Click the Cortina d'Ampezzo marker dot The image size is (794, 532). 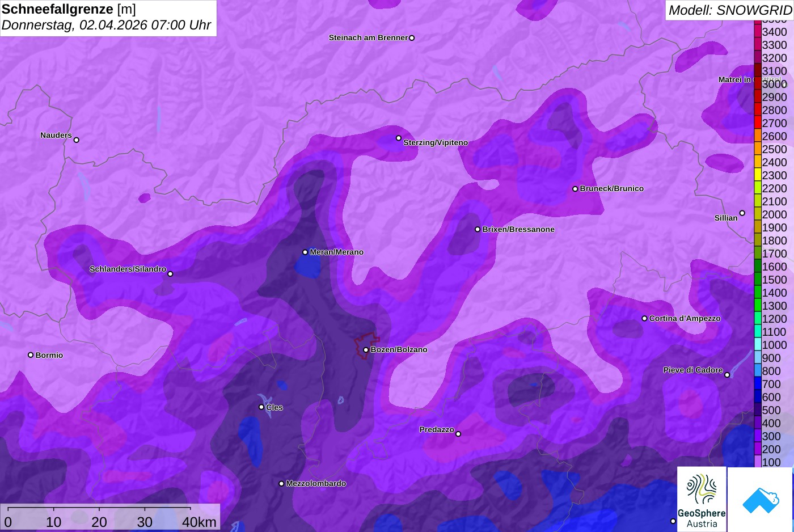[x=644, y=319]
